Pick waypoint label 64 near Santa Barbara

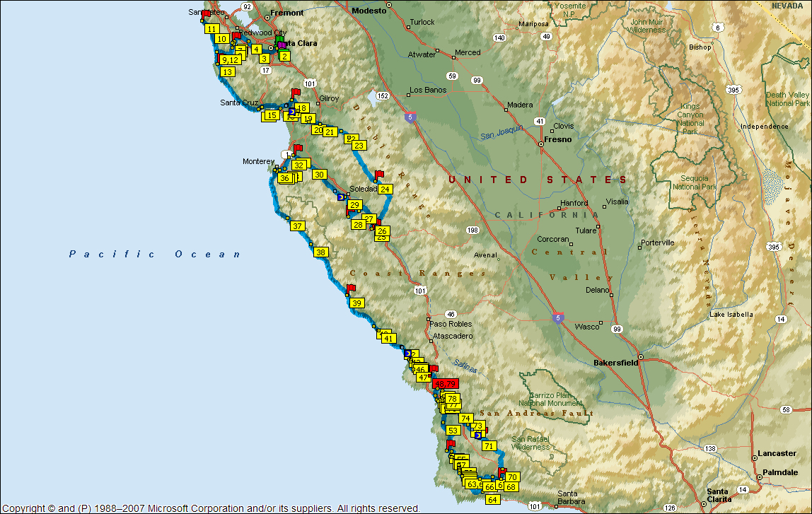pos(492,499)
